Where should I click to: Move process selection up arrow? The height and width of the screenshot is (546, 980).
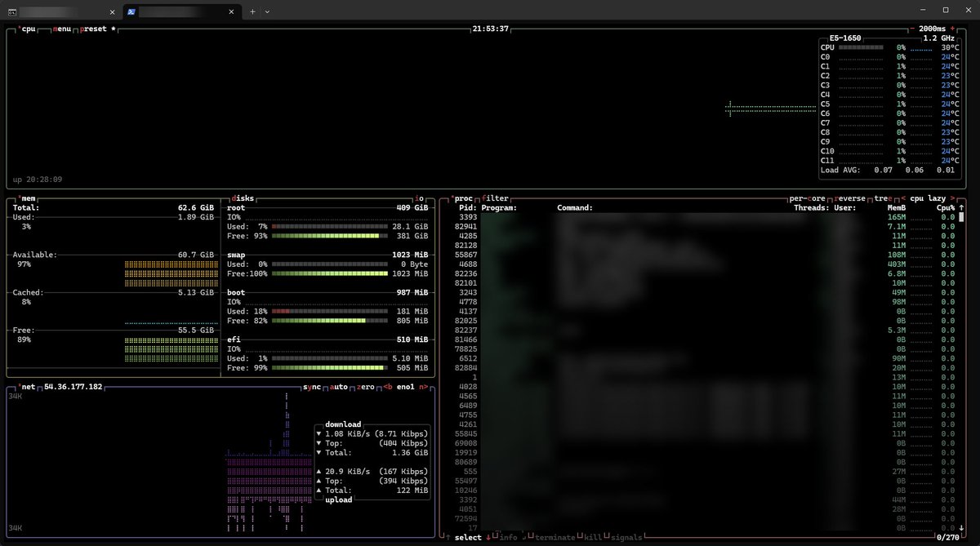pyautogui.click(x=448, y=537)
